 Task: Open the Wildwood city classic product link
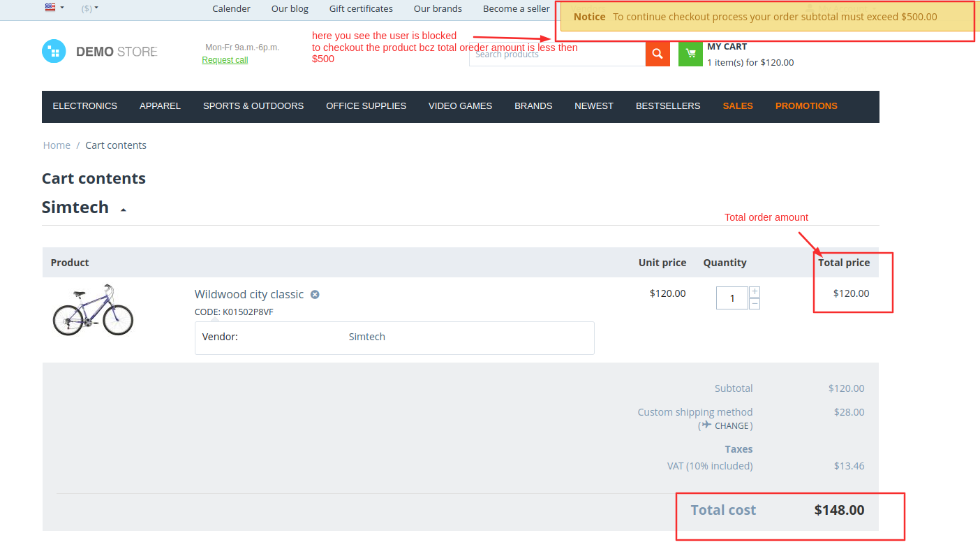[x=249, y=294]
